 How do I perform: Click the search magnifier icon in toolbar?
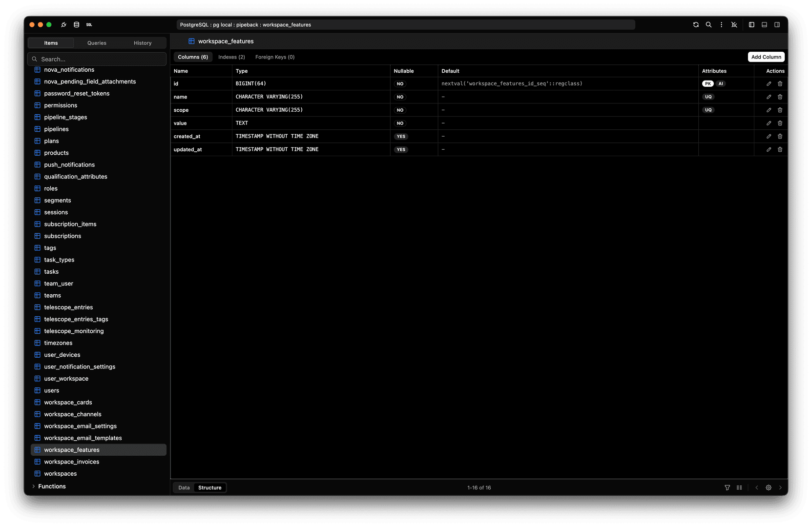click(708, 24)
